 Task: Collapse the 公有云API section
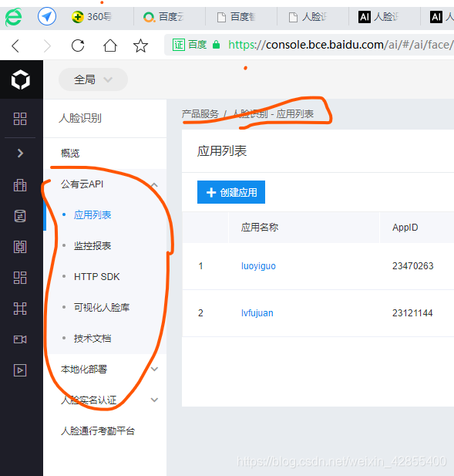[154, 184]
